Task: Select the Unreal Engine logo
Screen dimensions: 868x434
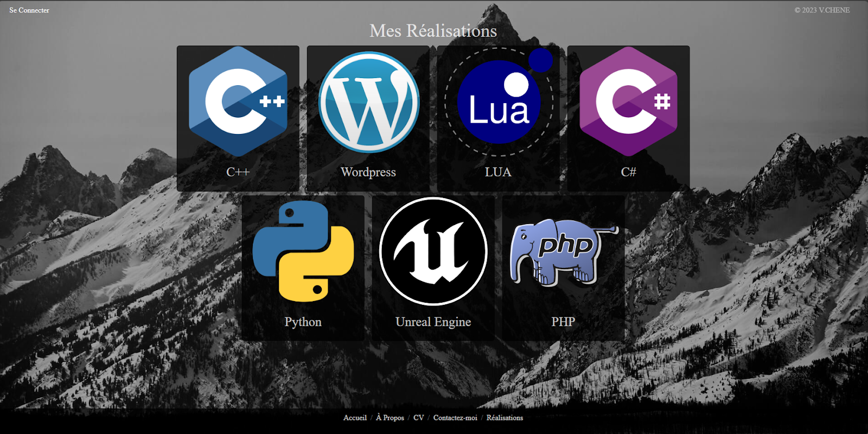Action: (x=433, y=251)
